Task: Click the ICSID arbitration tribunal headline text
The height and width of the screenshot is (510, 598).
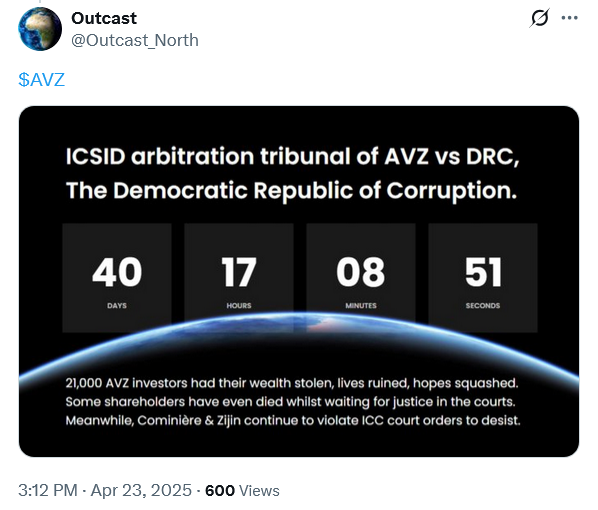Action: pos(293,156)
